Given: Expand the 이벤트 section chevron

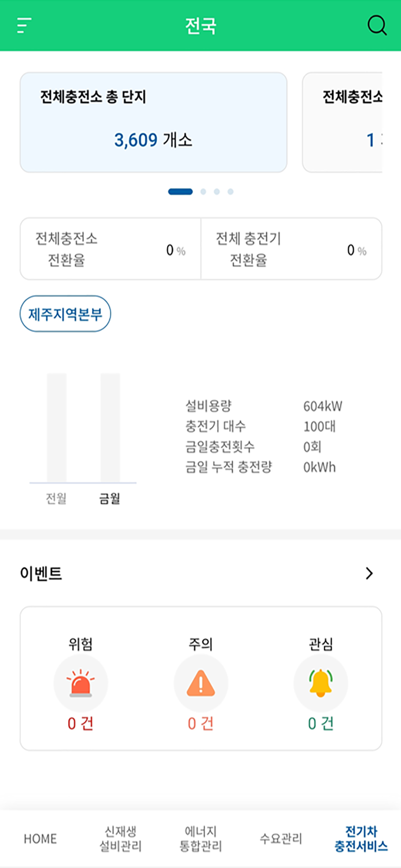Looking at the screenshot, I should coord(369,573).
